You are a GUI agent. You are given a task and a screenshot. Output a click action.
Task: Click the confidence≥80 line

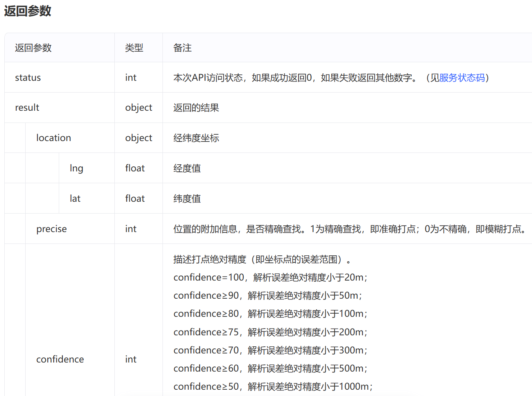[271, 314]
